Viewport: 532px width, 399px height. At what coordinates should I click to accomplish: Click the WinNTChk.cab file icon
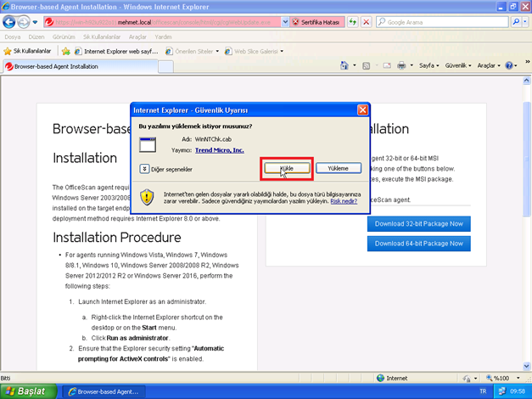pyautogui.click(x=148, y=144)
